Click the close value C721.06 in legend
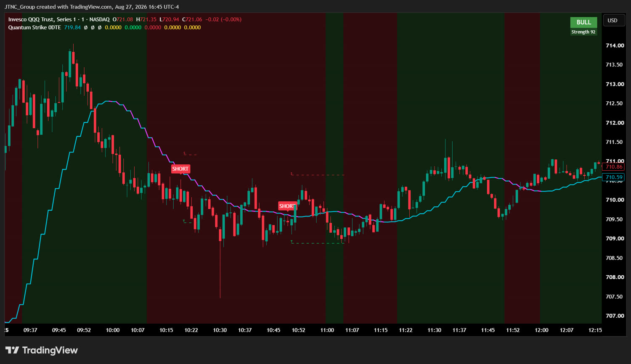The width and height of the screenshot is (631, 364). 192,19
